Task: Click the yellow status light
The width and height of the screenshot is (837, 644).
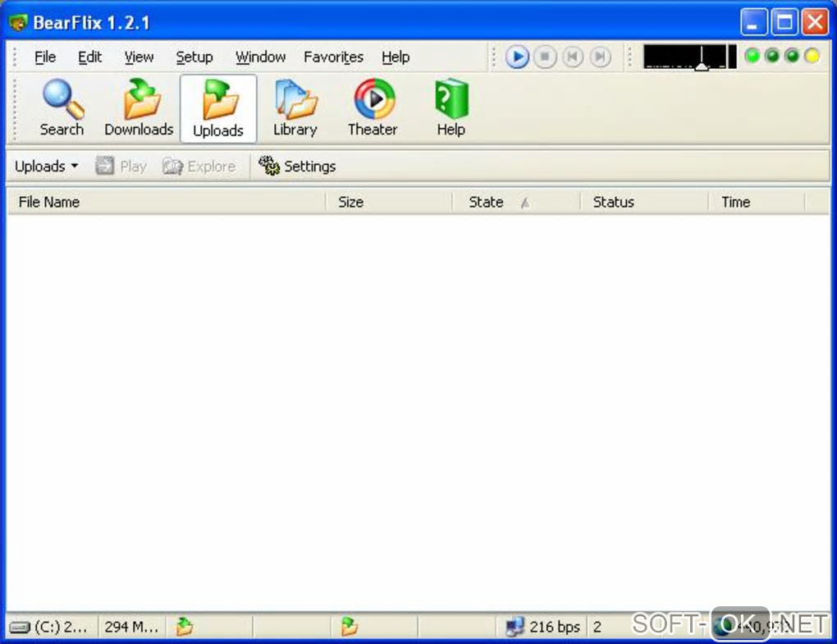Action: click(812, 56)
